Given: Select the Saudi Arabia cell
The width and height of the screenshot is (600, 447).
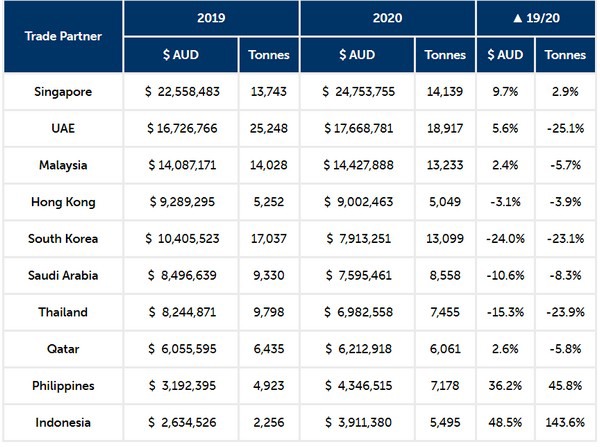Looking at the screenshot, I should (x=63, y=276).
